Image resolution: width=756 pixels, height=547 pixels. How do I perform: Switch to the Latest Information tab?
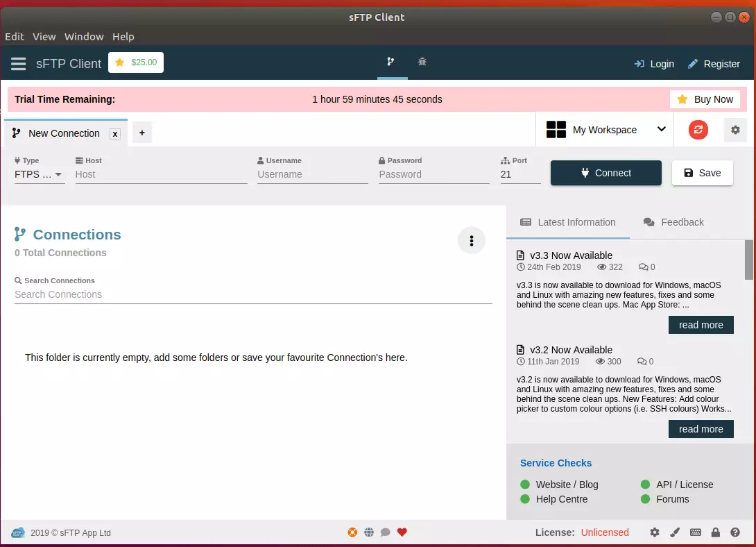point(568,222)
